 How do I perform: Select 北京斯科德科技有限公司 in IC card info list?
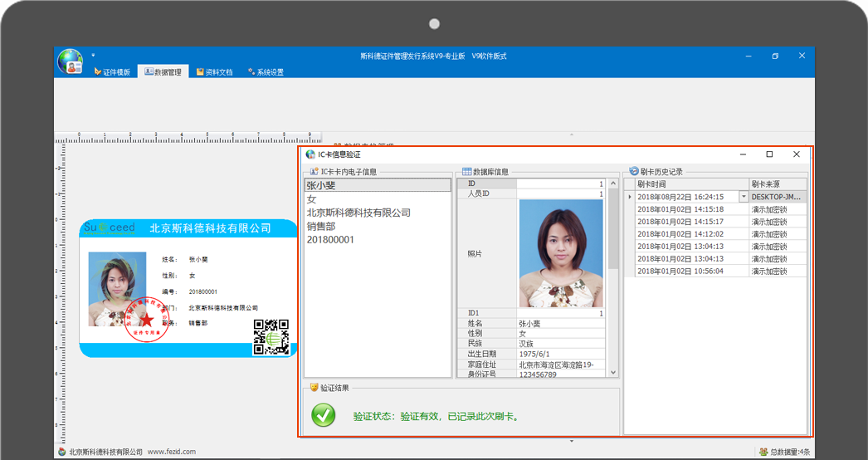(378, 213)
